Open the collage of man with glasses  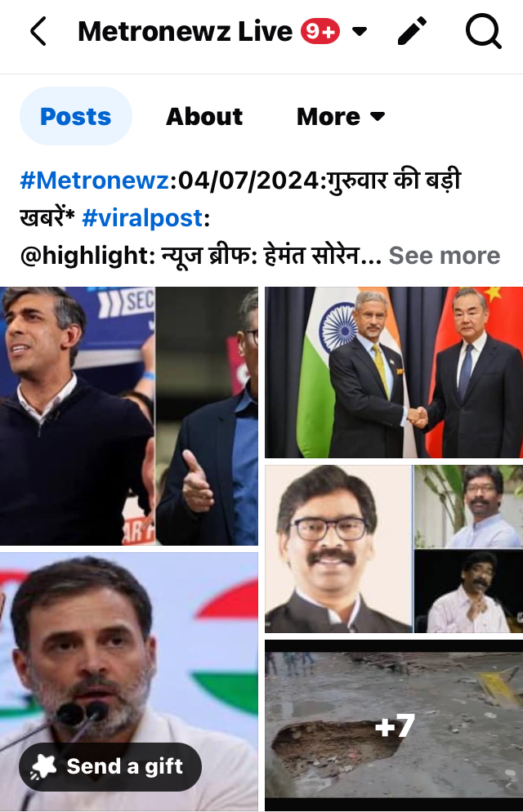coord(394,549)
